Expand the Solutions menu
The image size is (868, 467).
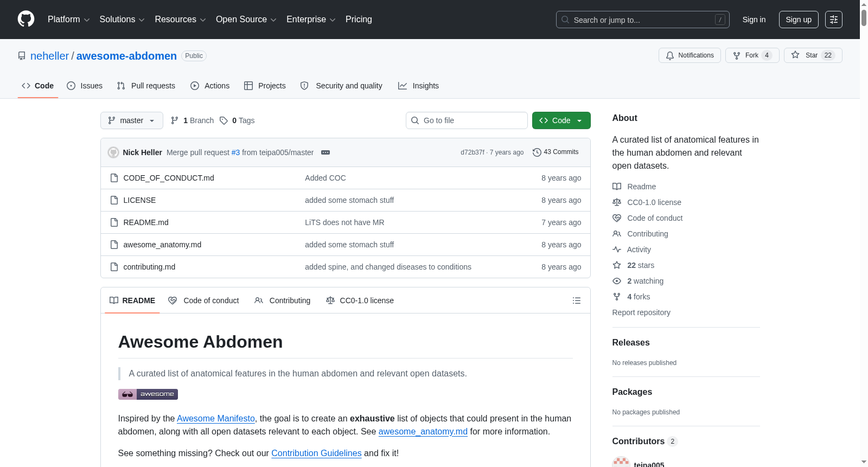(122, 20)
